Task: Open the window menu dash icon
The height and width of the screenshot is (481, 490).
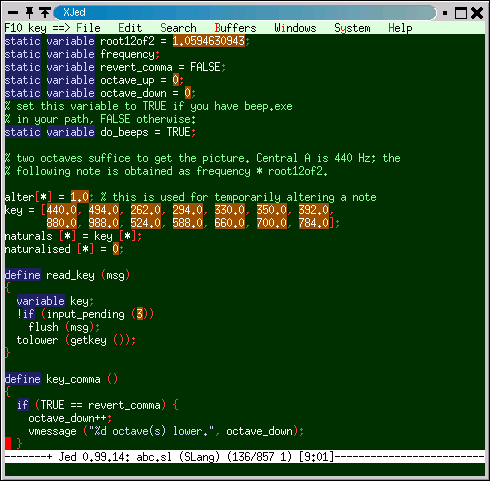Action: tap(13, 13)
